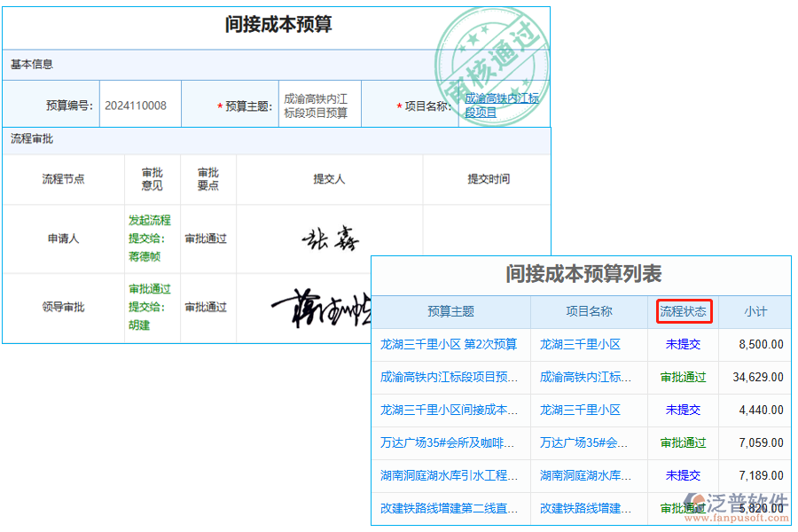This screenshot has height=532, width=798.
Task: Click the 小计 column header
Action: click(x=755, y=311)
